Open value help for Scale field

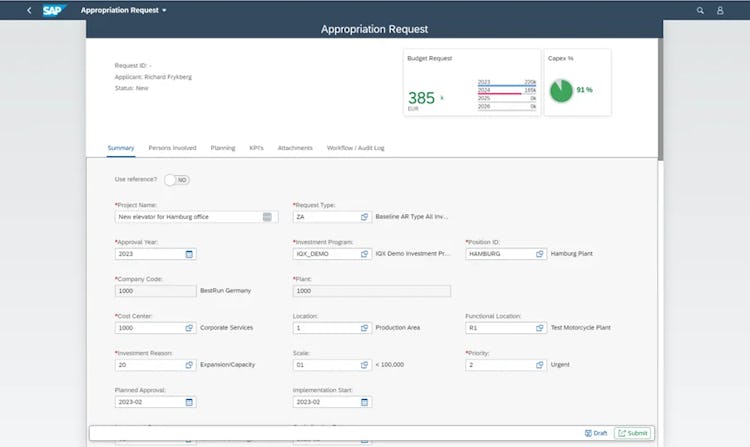pos(364,365)
